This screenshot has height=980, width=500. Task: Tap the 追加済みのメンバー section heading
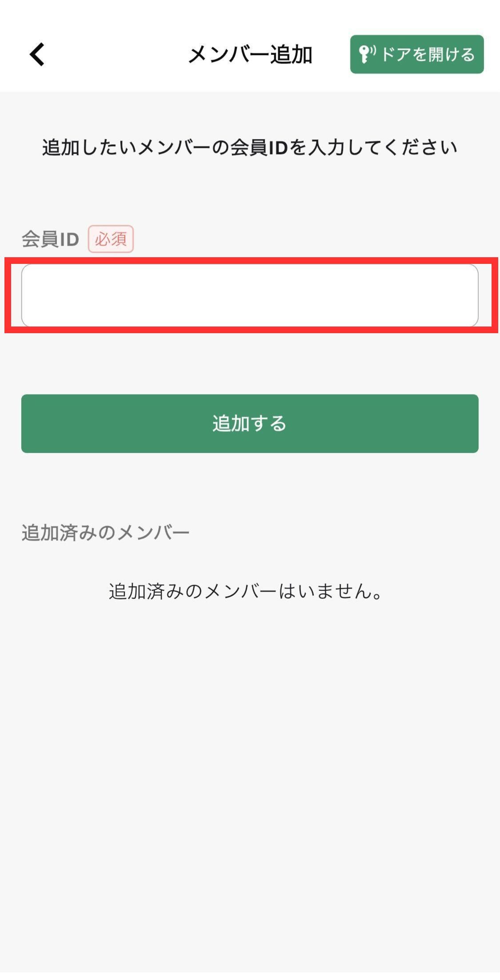[x=105, y=532]
